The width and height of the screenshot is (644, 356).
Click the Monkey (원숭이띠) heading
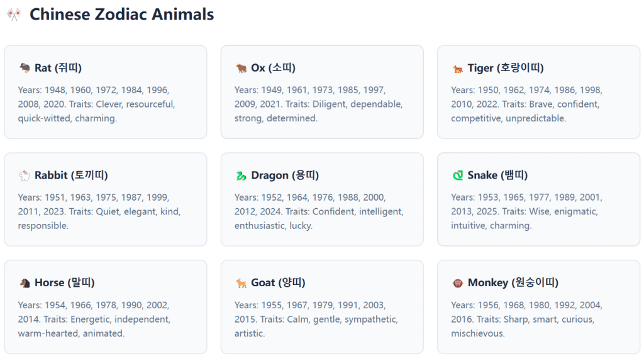pyautogui.click(x=513, y=283)
